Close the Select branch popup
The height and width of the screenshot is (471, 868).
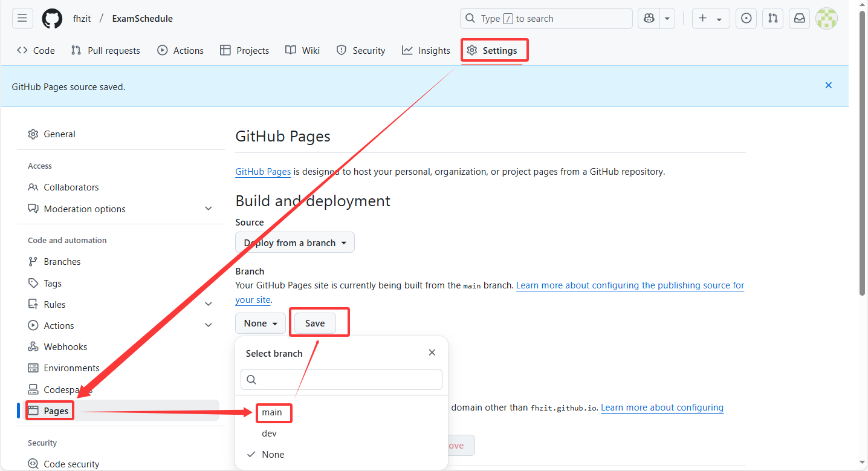point(432,352)
